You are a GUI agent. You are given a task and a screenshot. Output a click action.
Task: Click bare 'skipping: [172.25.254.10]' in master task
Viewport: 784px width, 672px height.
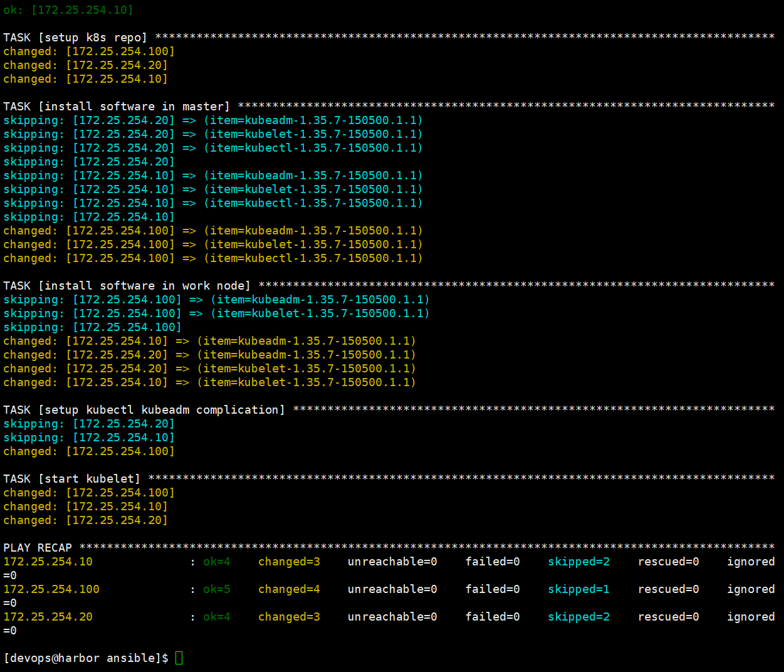tap(89, 217)
